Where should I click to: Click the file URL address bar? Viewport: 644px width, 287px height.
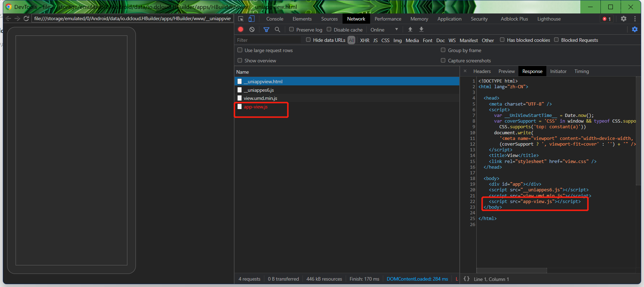(132, 18)
